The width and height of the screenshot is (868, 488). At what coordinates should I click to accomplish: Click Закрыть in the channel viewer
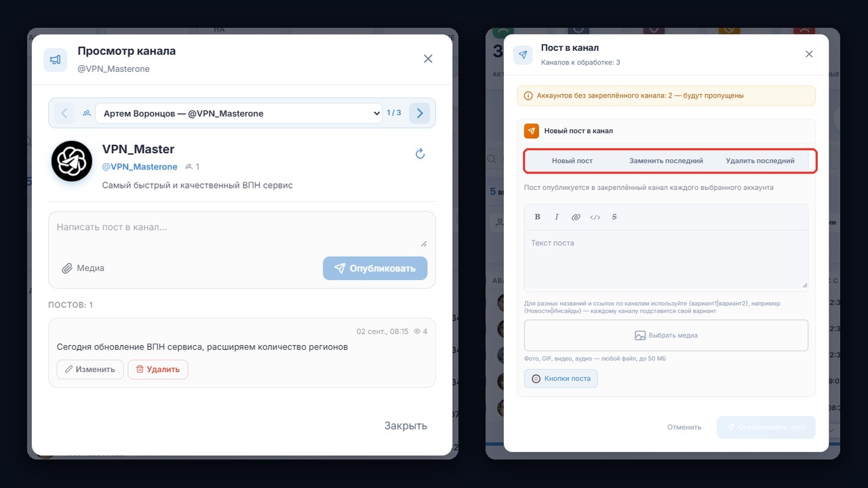(406, 426)
